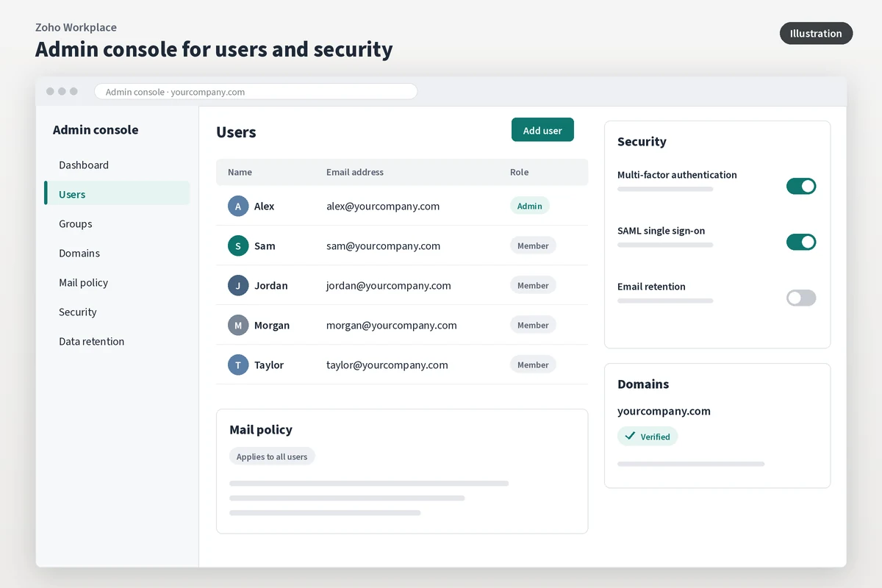
Task: Click email taylor@yourcompany.com
Action: tap(387, 365)
